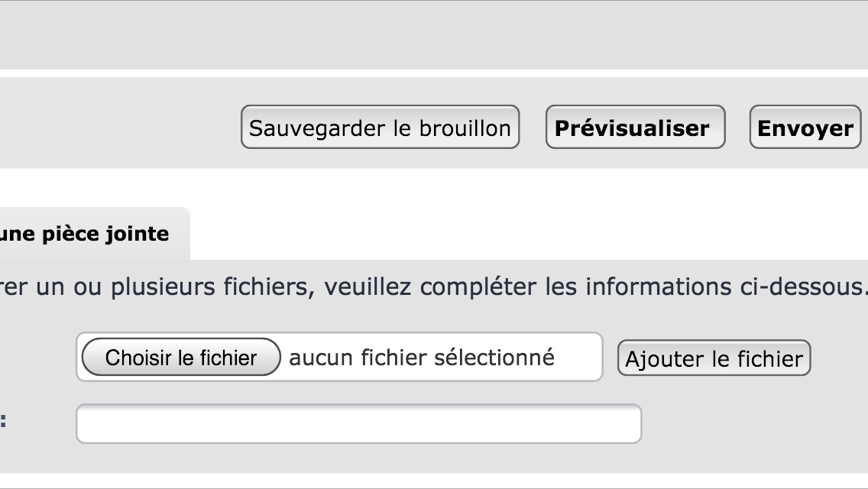This screenshot has height=489, width=868.
Task: Click the aucun fichier sélectionné label
Action: (422, 357)
